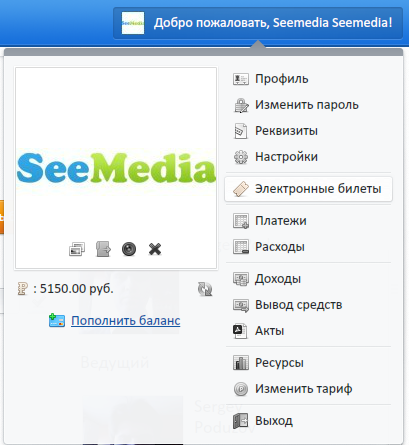The height and width of the screenshot is (445, 409).
Task: Click the Настройки gear icon
Action: coord(241,157)
